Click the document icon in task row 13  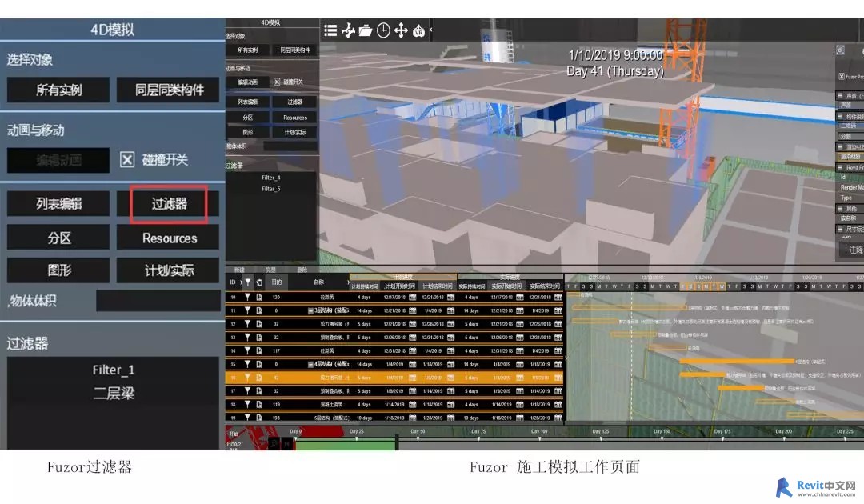coord(259,337)
